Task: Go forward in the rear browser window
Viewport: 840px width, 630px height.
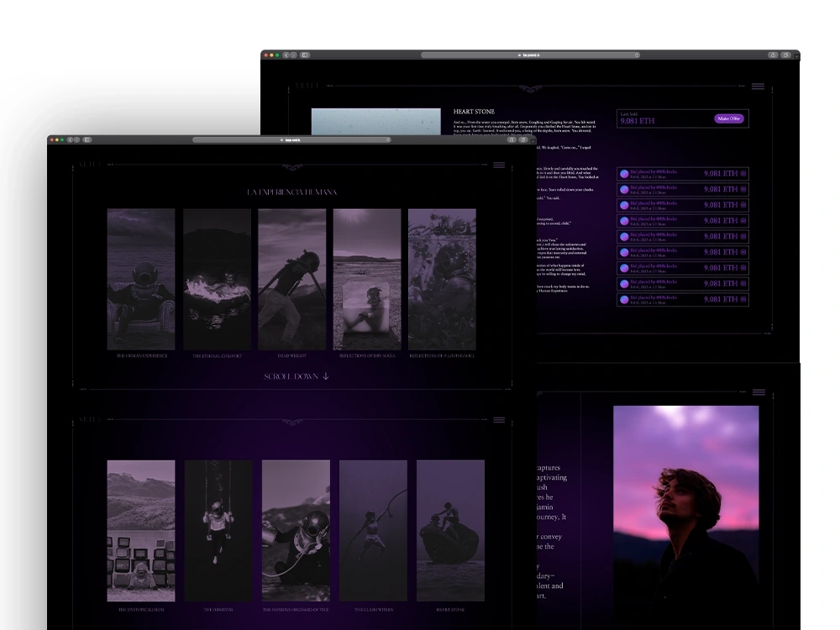Action: 293,55
